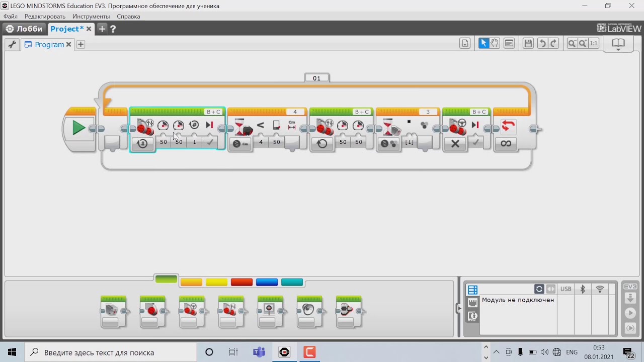This screenshot has width=644, height=362.
Task: Open Move Steering block Off mode selector
Action: point(455,143)
